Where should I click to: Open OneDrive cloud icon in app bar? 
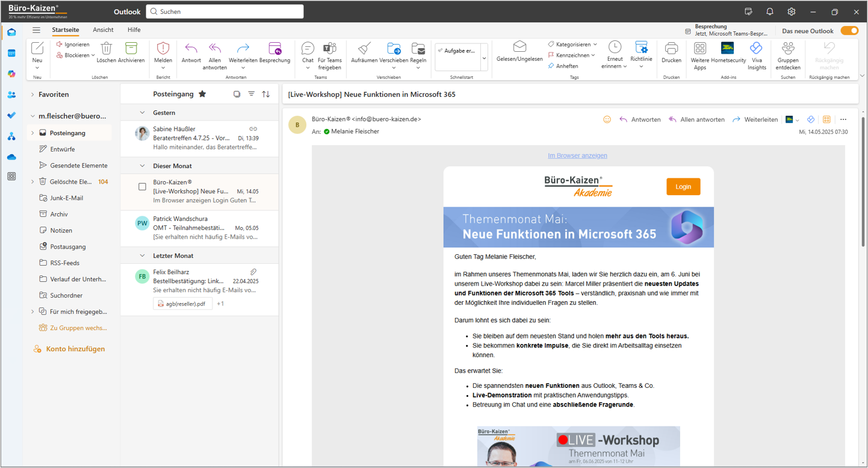[11, 157]
